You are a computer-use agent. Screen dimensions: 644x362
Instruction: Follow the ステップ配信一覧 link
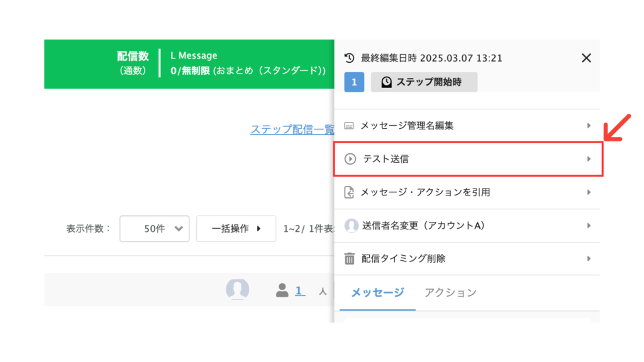coord(292,129)
